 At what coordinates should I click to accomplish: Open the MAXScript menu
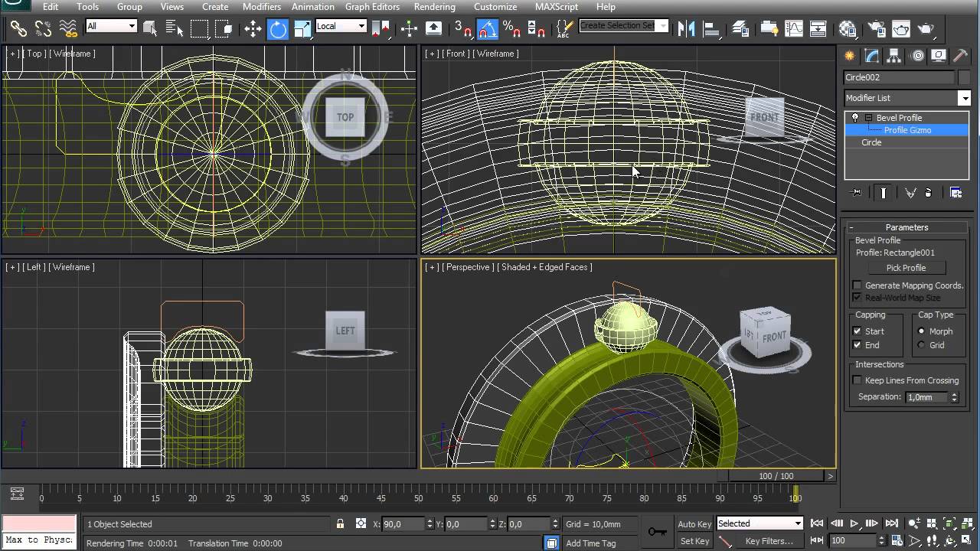[557, 7]
